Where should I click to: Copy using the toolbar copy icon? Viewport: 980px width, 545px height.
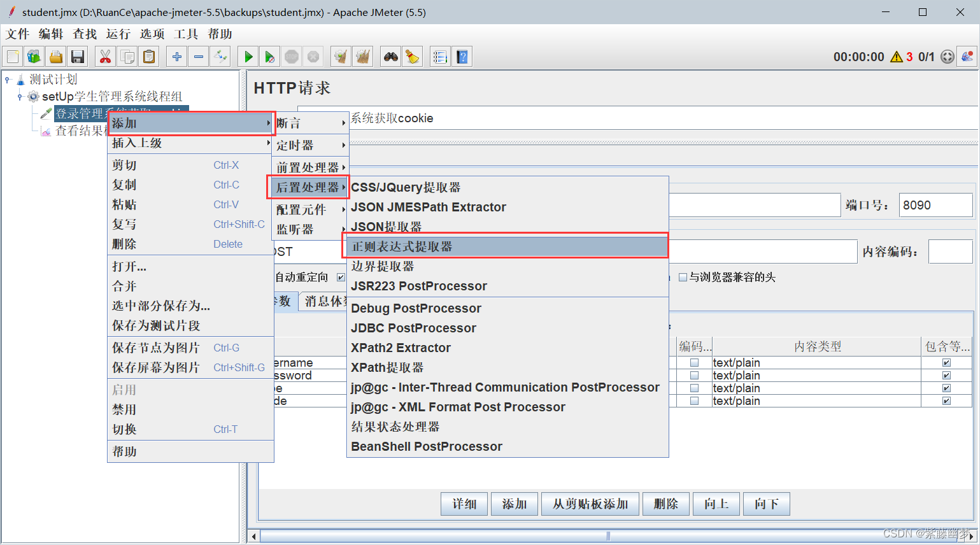(127, 57)
